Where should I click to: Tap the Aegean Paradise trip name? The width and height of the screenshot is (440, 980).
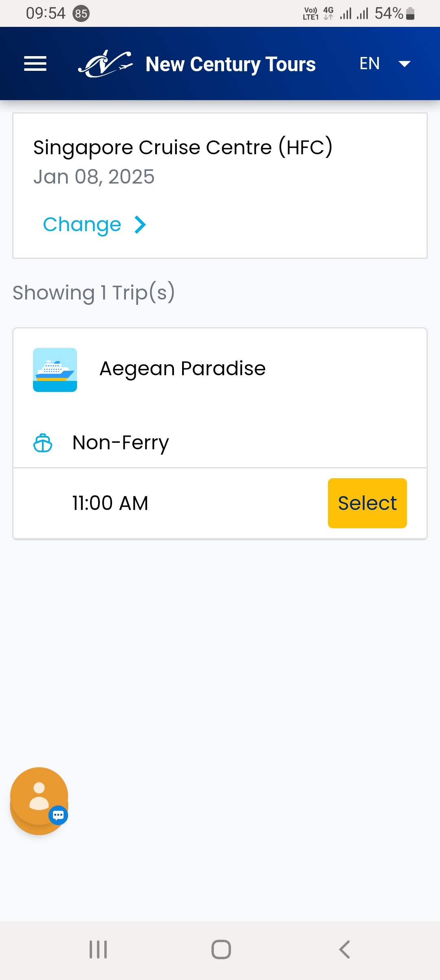183,369
